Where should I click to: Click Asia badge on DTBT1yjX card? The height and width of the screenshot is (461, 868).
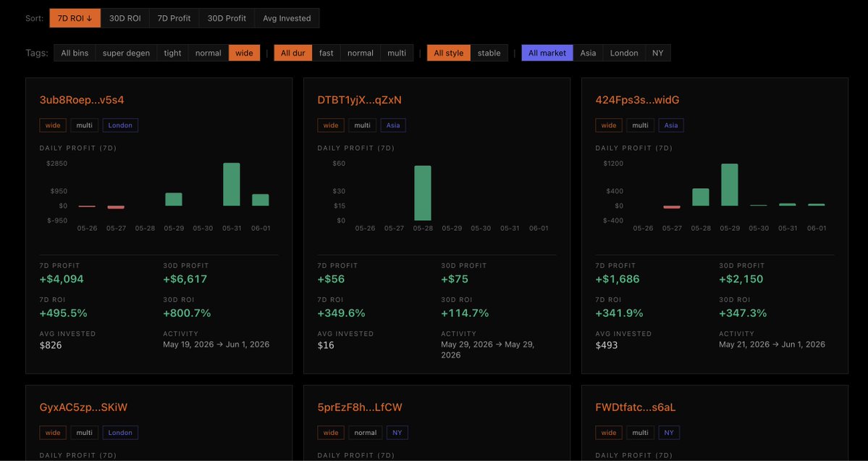(x=393, y=125)
